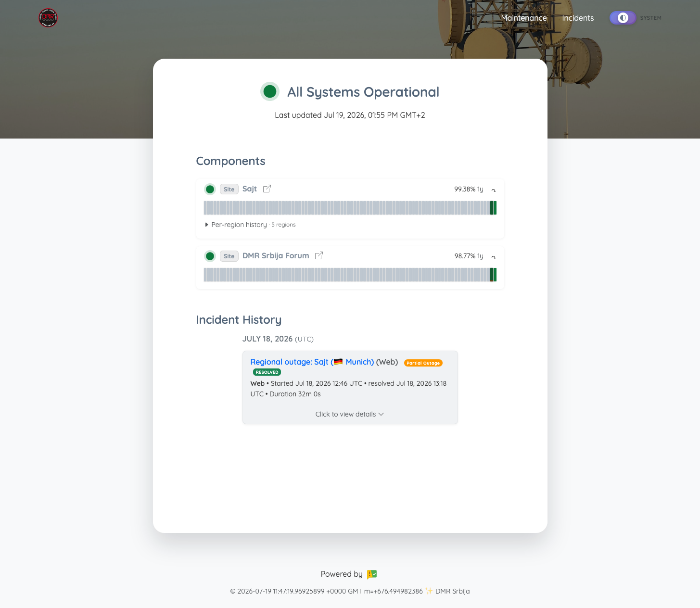The image size is (700, 608).
Task: Expand Click to view details
Action: [350, 414]
